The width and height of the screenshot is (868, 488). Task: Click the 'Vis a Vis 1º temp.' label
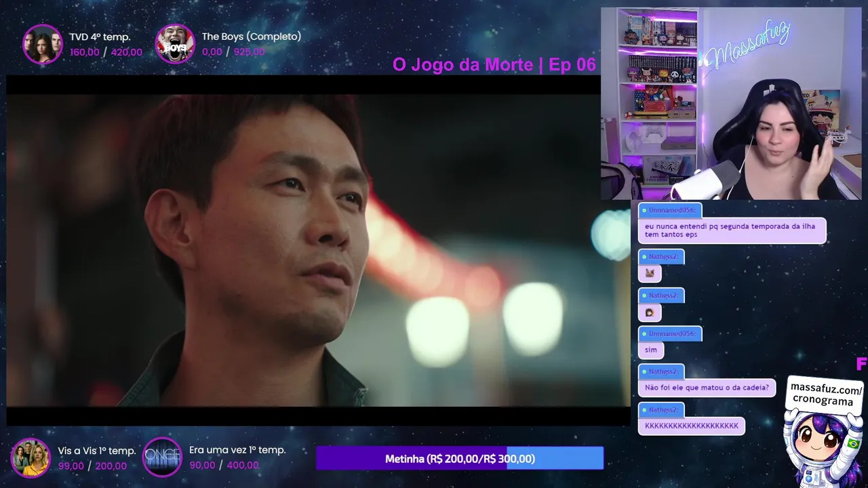click(x=97, y=451)
